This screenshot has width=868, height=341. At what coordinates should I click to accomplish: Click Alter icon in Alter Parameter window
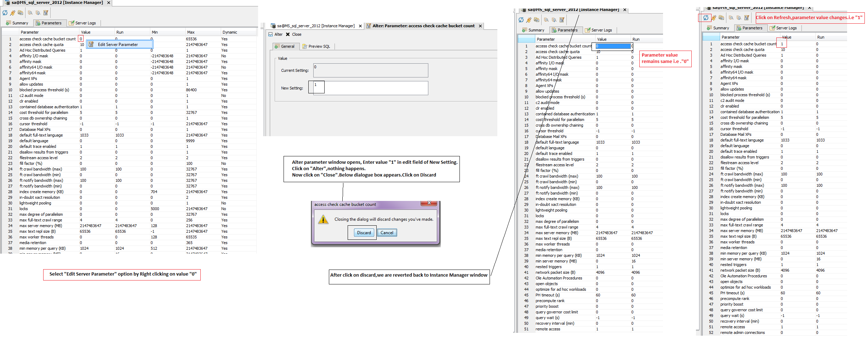pos(270,34)
